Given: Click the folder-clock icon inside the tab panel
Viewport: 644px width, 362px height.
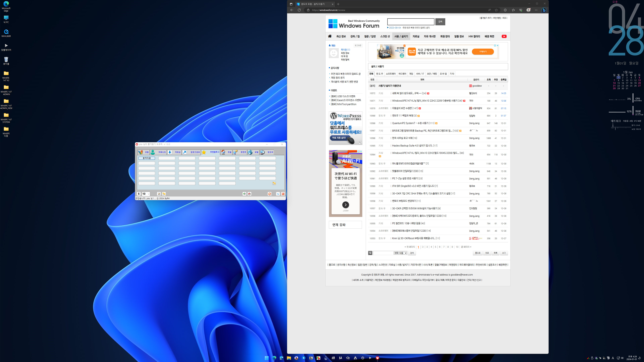Looking at the screenshot, I should point(274,183).
